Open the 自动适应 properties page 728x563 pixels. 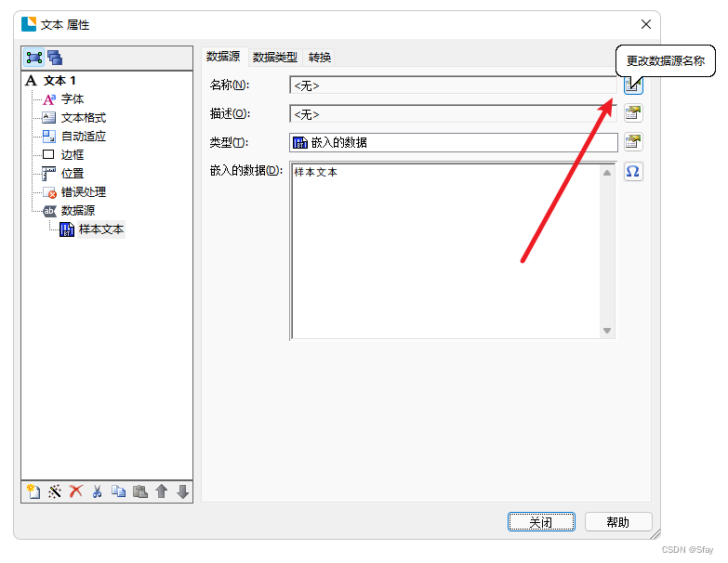(x=84, y=137)
